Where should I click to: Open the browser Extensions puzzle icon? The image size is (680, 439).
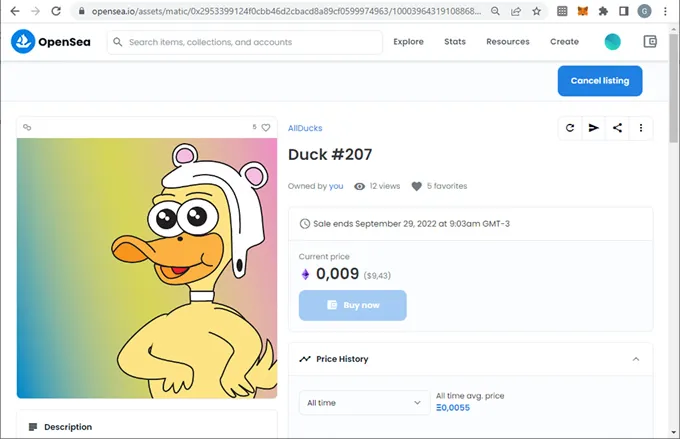[603, 11]
